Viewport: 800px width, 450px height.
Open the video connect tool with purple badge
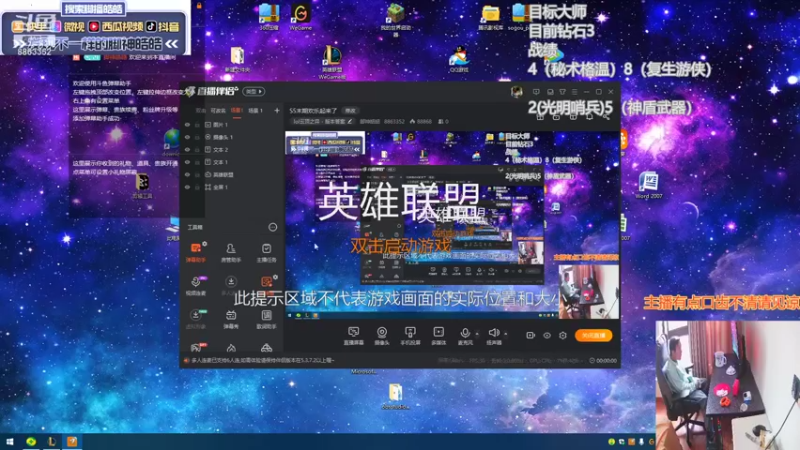click(195, 285)
